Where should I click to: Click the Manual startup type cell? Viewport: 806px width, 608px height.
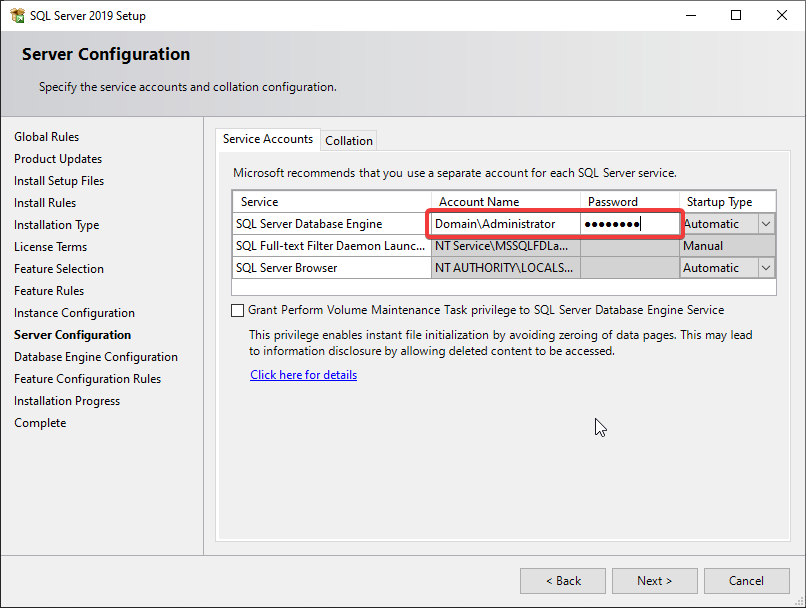(727, 246)
